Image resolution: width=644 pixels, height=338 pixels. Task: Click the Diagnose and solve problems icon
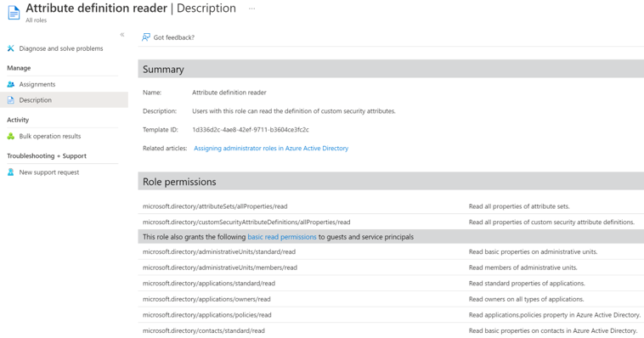pyautogui.click(x=11, y=48)
